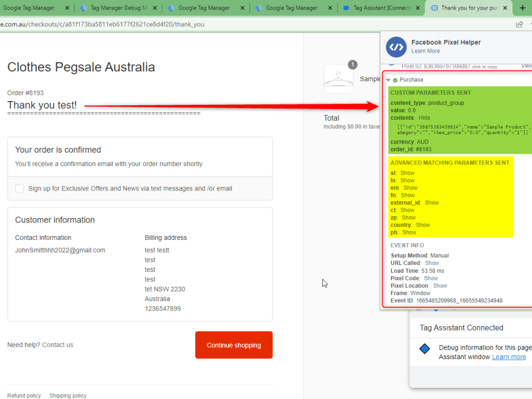Image resolution: width=532 pixels, height=399 pixels.
Task: Show the em advanced matching value
Action: coord(410,188)
